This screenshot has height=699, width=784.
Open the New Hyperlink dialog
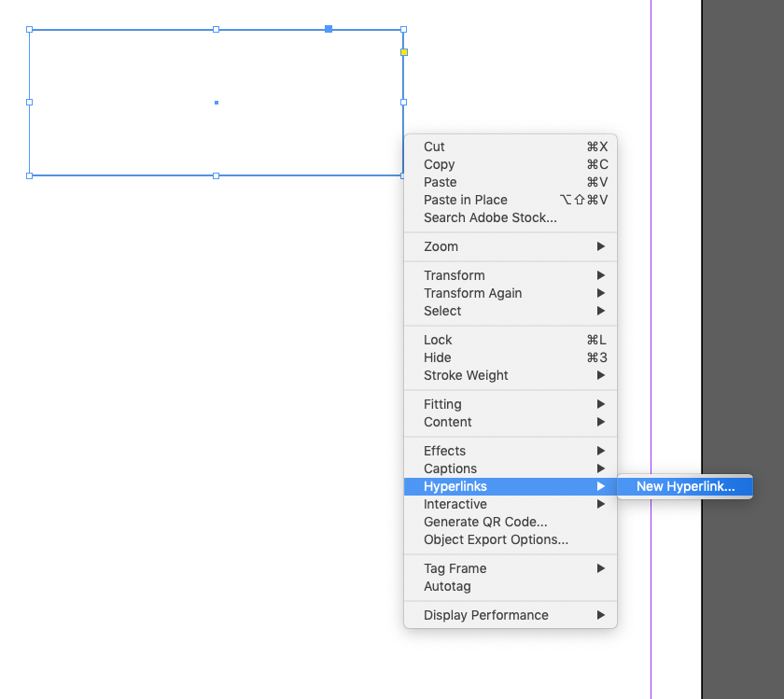685,486
